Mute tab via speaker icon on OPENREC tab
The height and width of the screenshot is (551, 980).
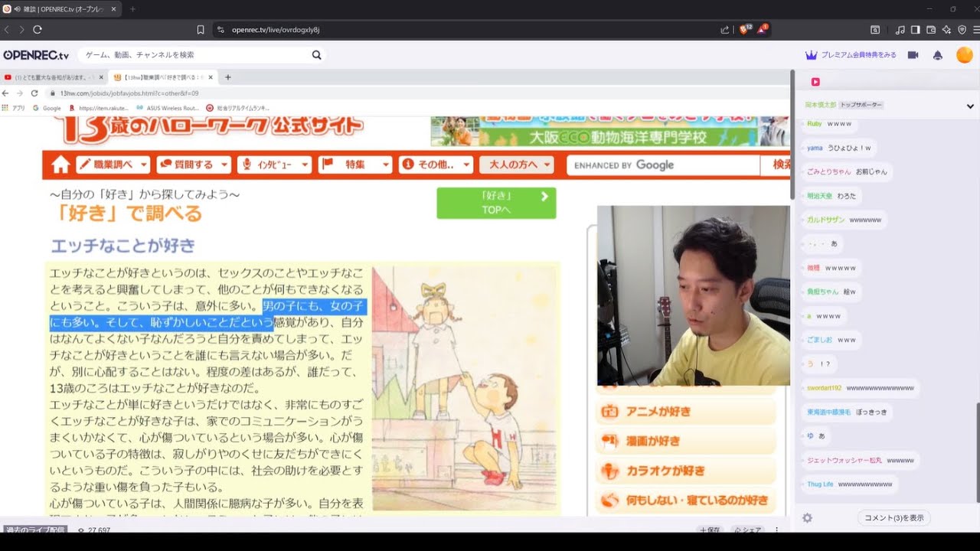17,9
